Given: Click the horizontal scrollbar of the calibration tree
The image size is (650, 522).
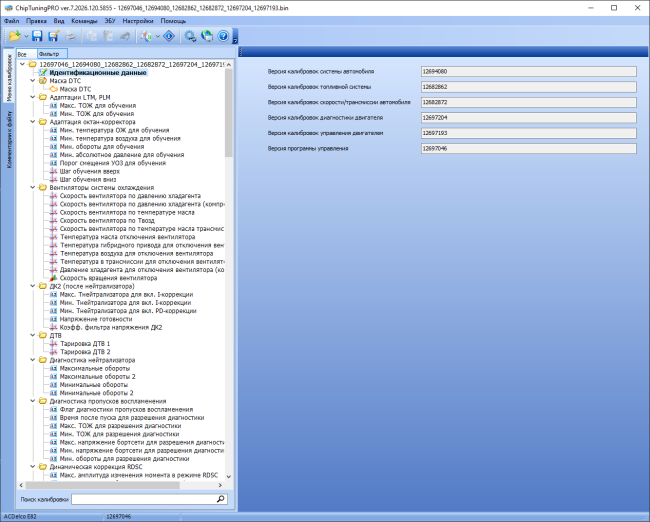Looking at the screenshot, I should click(x=121, y=485).
